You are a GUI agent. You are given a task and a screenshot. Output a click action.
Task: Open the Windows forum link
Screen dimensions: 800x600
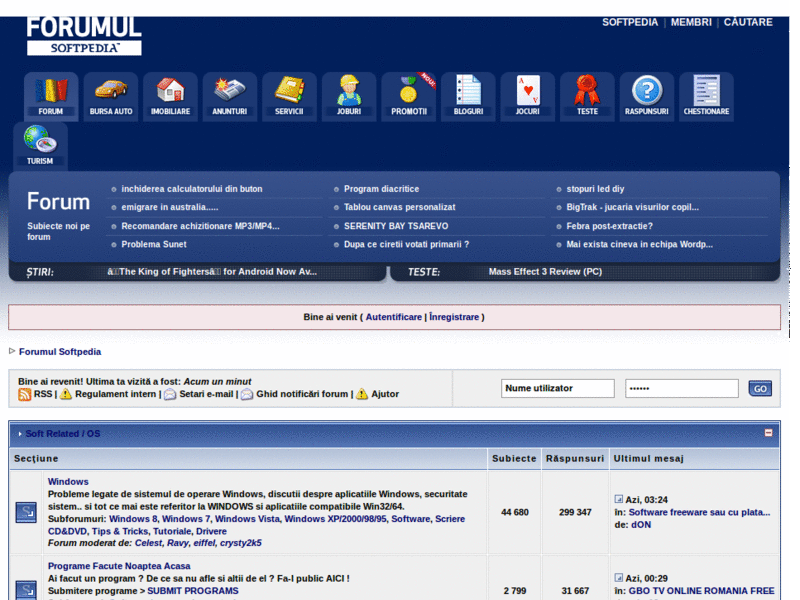[x=68, y=482]
